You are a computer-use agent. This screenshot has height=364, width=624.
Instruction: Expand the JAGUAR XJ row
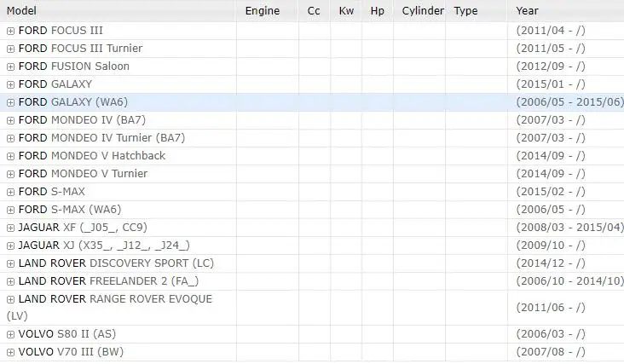pos(11,246)
